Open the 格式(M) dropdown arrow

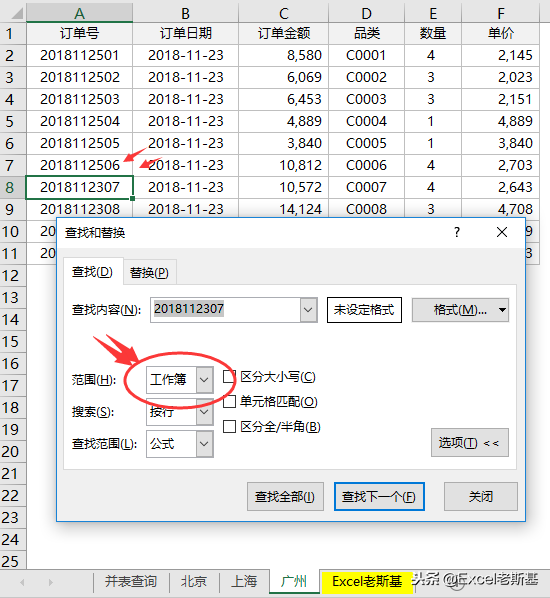tap(502, 310)
